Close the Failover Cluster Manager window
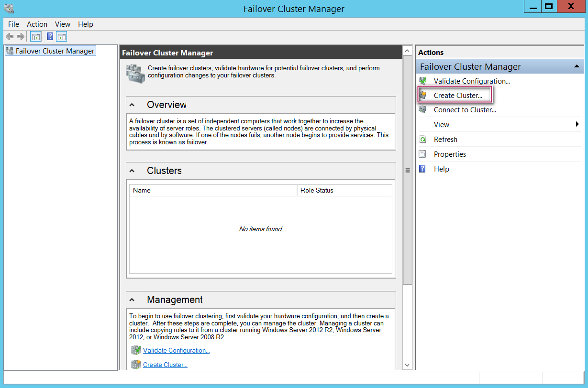Screen dimensions: 588x388 (x=570, y=7)
